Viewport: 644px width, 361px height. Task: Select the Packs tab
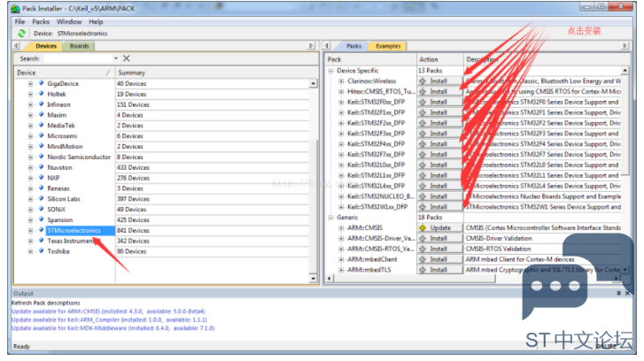tap(353, 46)
